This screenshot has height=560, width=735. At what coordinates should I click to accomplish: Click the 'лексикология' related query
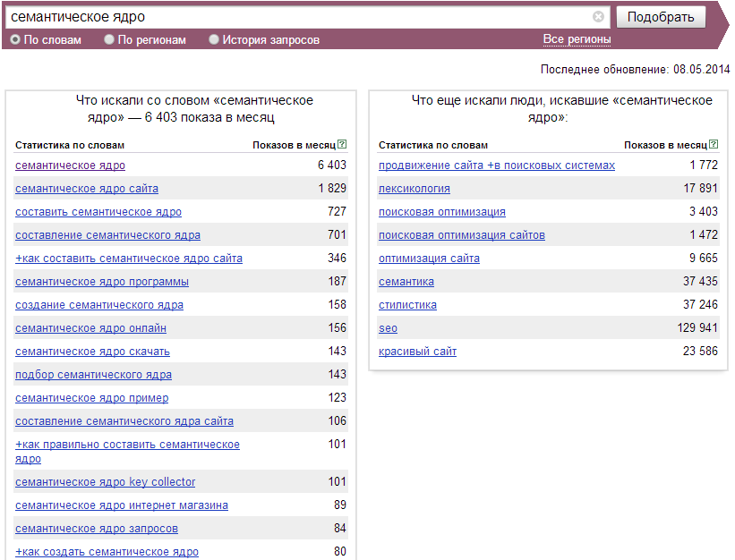pos(414,189)
